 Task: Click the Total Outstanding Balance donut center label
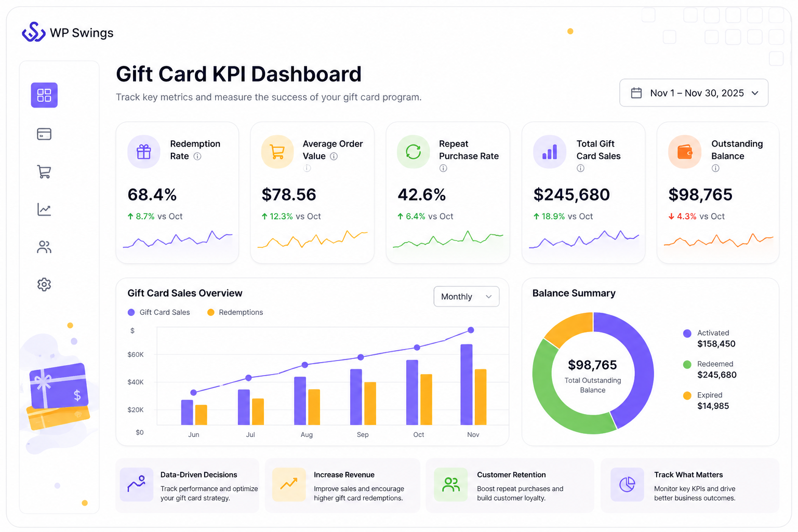593,385
